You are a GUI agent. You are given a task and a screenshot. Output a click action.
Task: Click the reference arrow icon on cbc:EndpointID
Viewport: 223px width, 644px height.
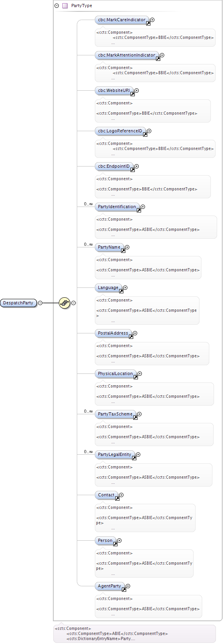pos(132,170)
